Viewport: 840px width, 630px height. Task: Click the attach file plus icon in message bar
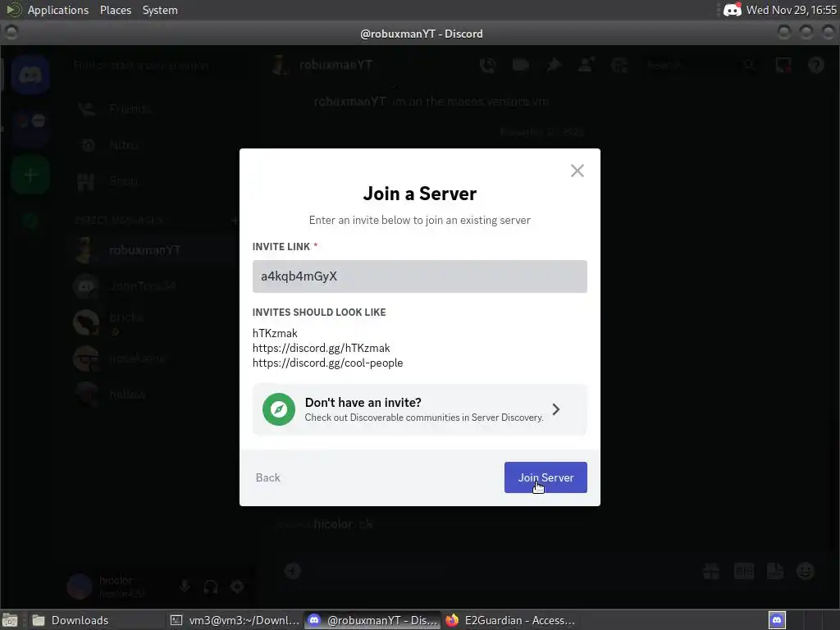point(293,571)
